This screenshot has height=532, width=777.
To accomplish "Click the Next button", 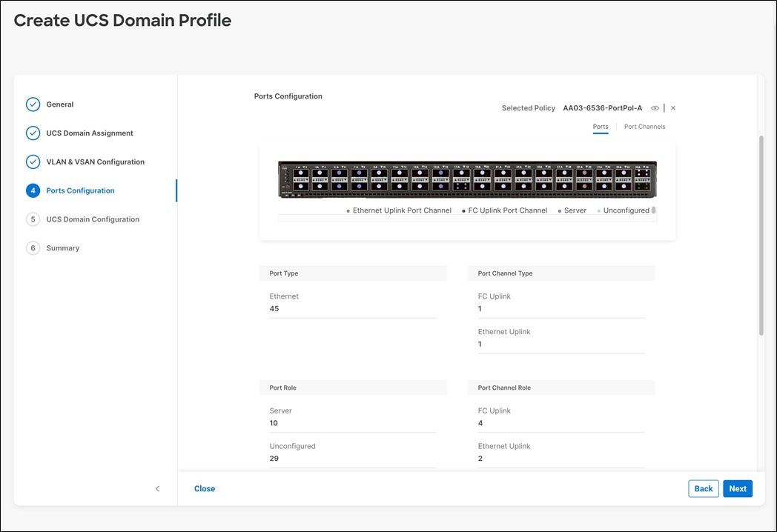I will [x=738, y=488].
